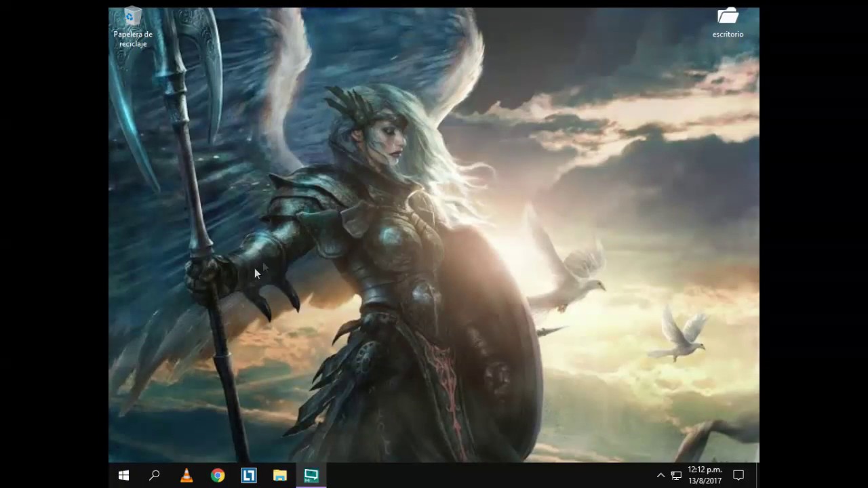Screen dimensions: 868x488
Task: Open the escritorio folder on desktop
Action: click(728, 23)
